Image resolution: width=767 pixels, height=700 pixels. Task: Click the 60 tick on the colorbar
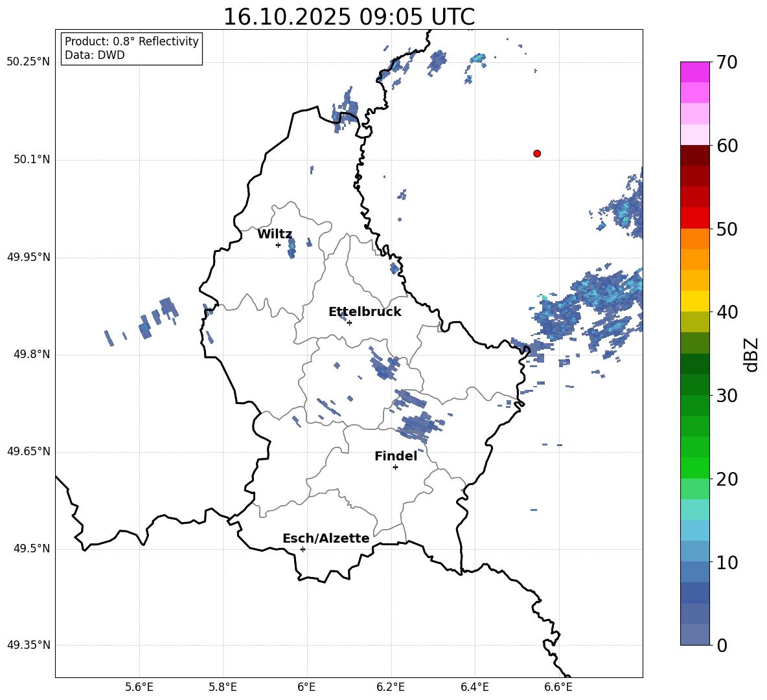pyautogui.click(x=727, y=146)
